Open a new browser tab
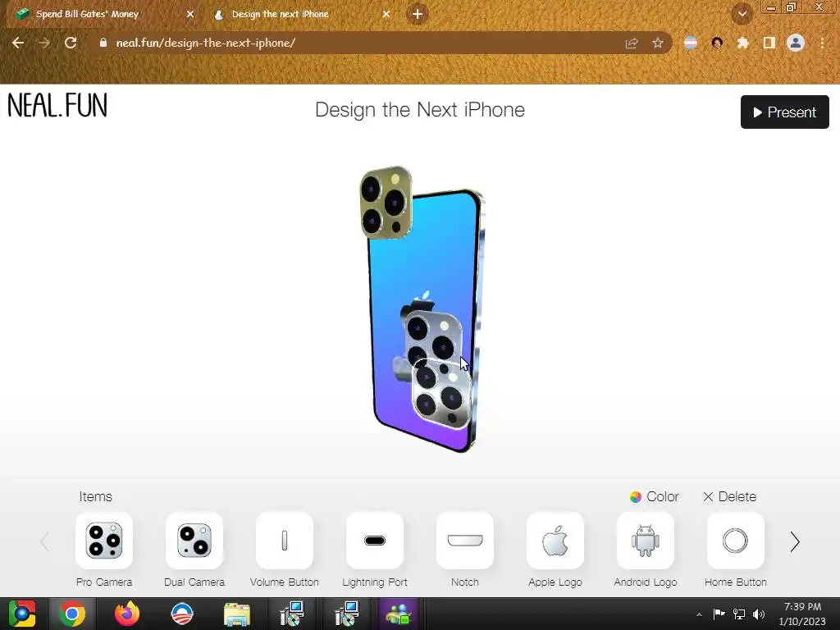 coord(418,14)
